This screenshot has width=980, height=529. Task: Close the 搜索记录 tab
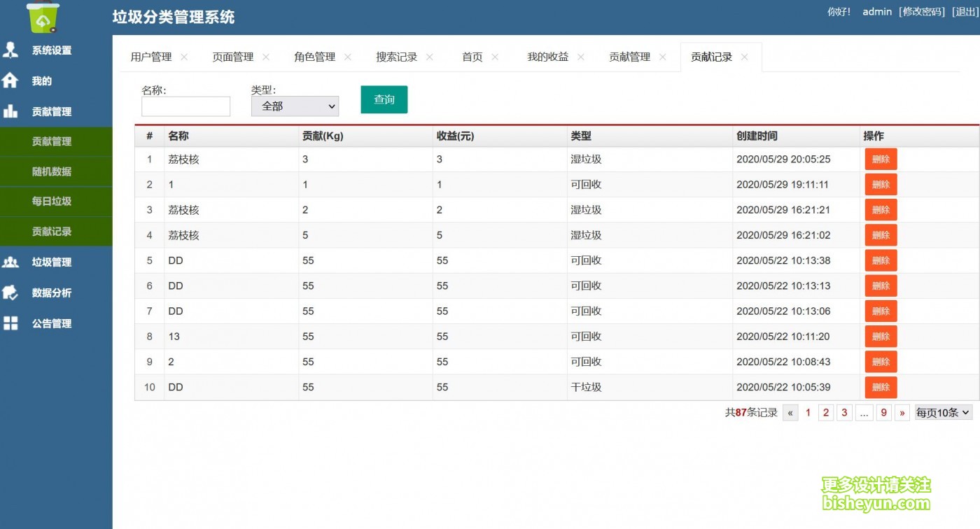pyautogui.click(x=430, y=57)
